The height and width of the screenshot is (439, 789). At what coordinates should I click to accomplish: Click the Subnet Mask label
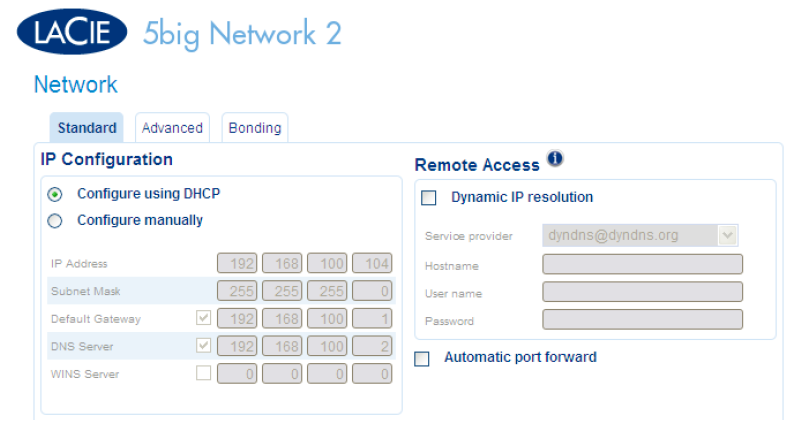click(x=86, y=291)
